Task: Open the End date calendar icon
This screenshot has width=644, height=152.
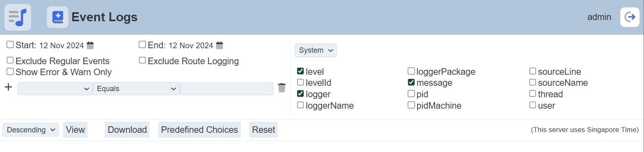Action: [220, 45]
